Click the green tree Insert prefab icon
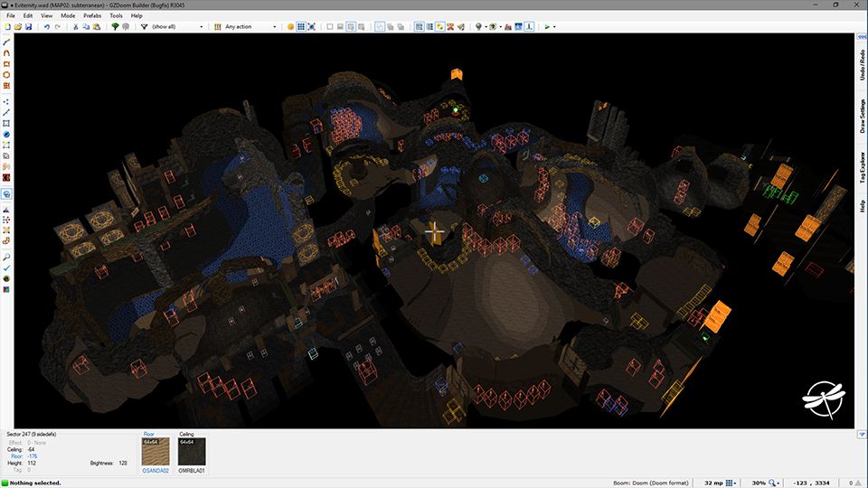Viewport: 868px width, 488px height. (115, 27)
